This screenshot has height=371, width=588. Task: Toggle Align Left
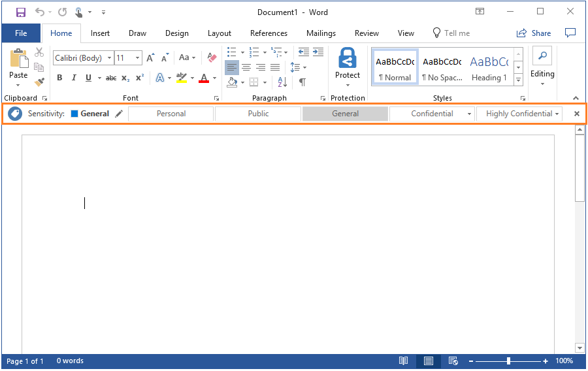coord(232,67)
